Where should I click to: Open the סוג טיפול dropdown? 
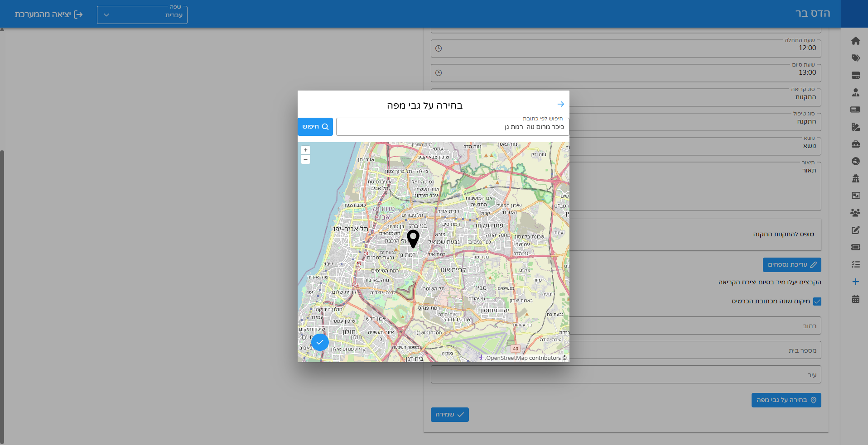[626, 122]
